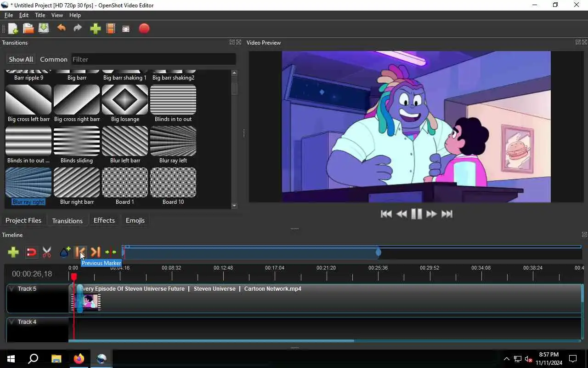Create a new project with toolbar icon

[x=13, y=29]
